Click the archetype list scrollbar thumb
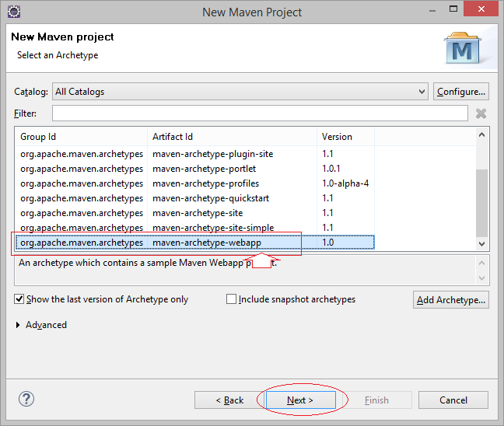 (x=481, y=203)
